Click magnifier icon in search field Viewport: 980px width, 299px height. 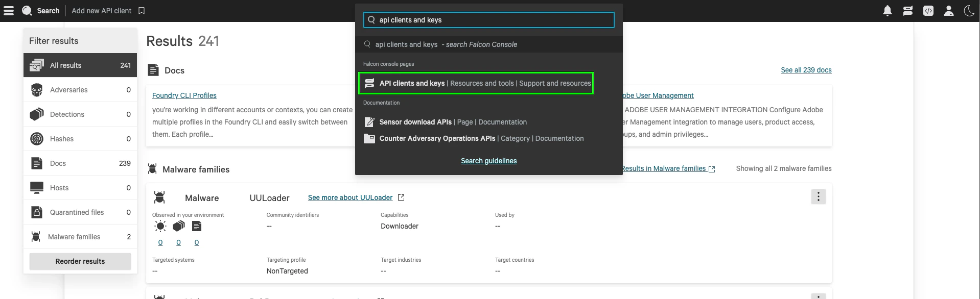click(x=371, y=20)
